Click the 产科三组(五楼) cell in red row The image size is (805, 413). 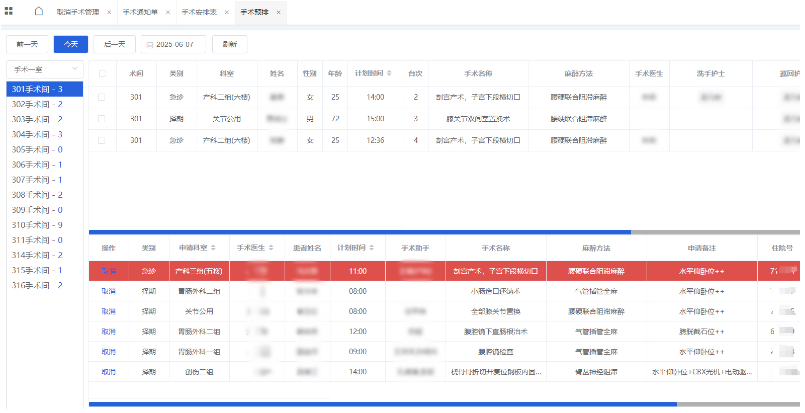click(199, 271)
